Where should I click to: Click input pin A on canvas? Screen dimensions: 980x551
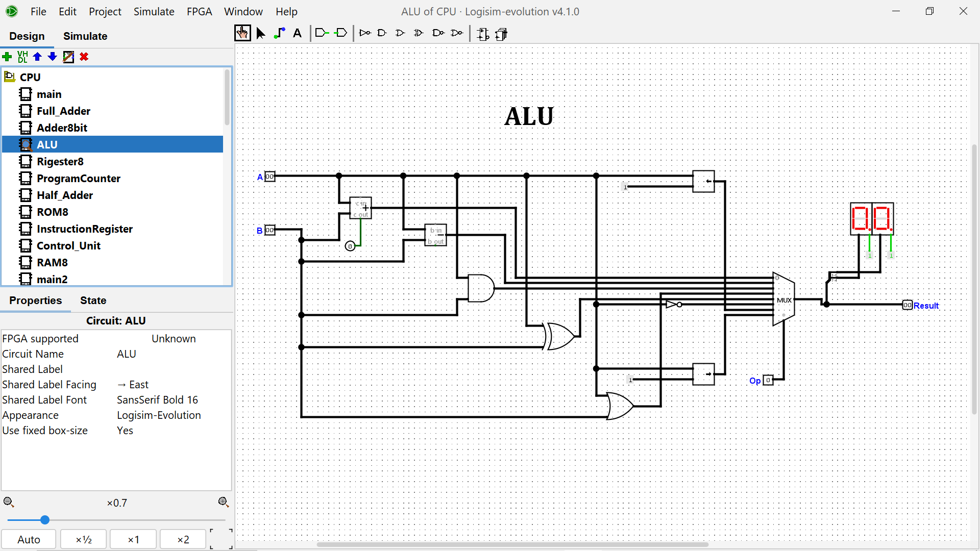(269, 177)
